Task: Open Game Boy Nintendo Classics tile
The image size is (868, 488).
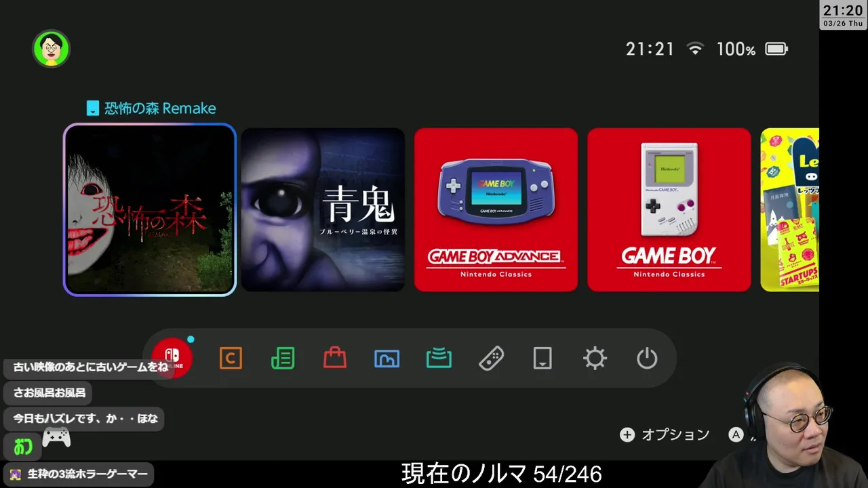Action: [669, 209]
